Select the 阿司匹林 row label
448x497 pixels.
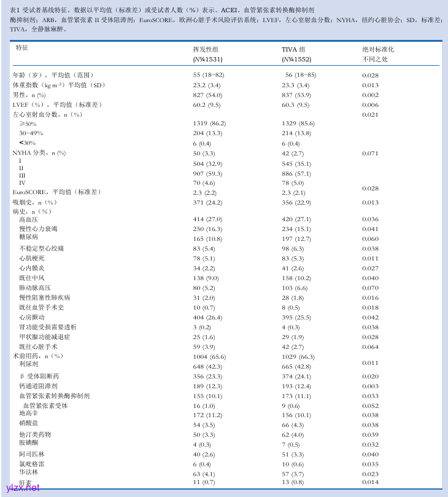tap(31, 454)
